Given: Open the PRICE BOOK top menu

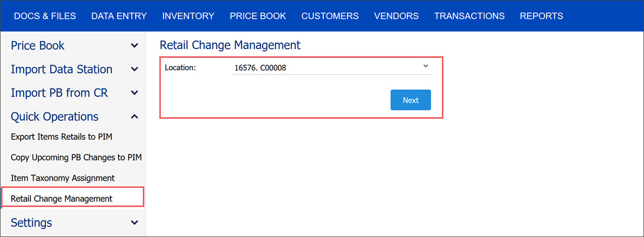Looking at the screenshot, I should (x=258, y=16).
